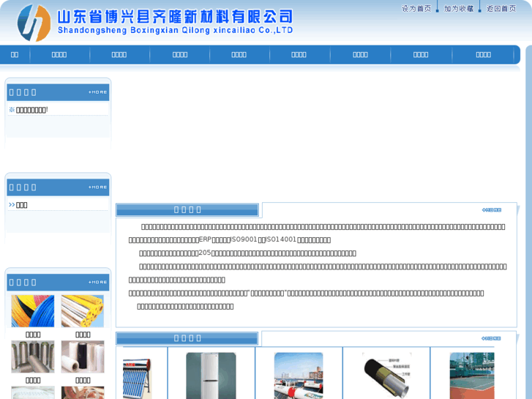Click the 加为收藏 link

459,9
